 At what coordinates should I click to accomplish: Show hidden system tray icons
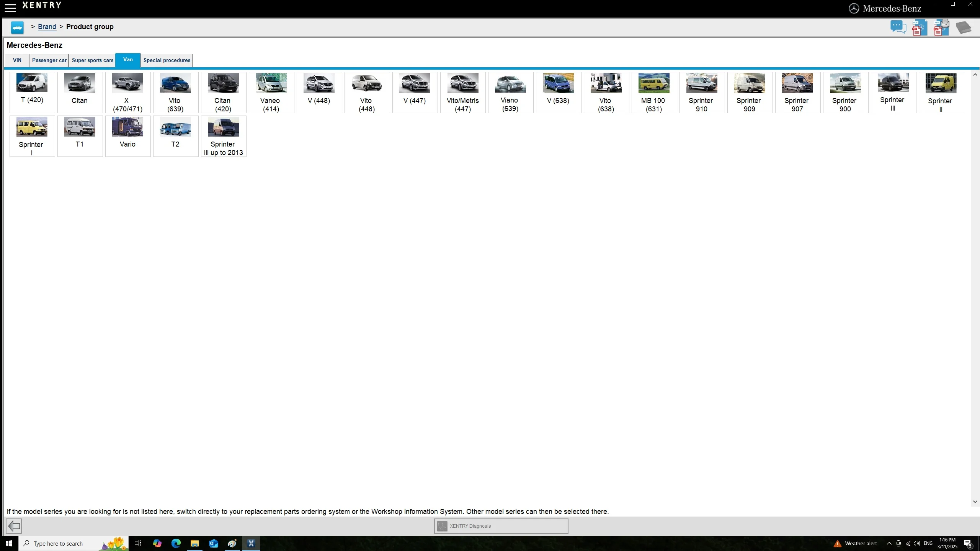point(889,543)
